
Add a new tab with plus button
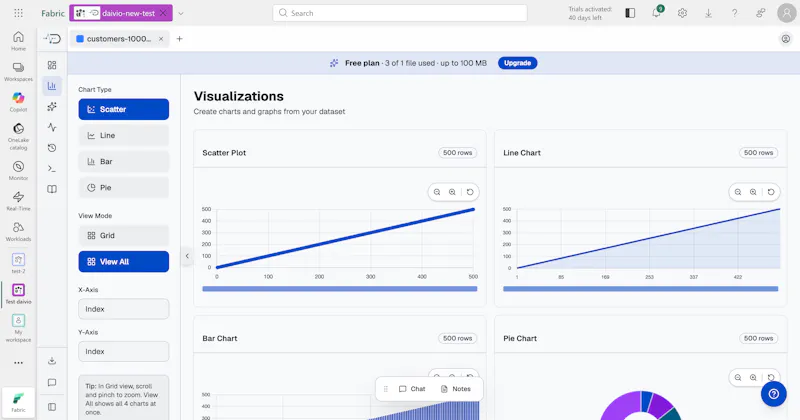180,39
